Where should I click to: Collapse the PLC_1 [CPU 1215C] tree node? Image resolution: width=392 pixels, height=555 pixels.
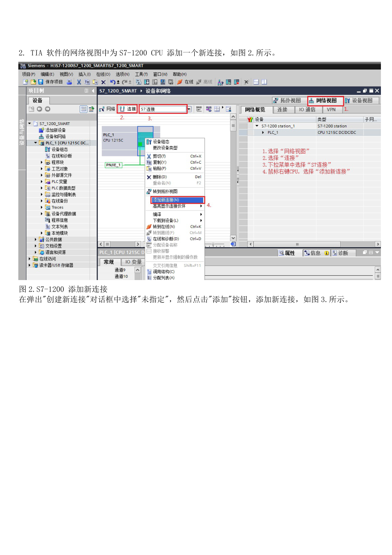pyautogui.click(x=36, y=143)
